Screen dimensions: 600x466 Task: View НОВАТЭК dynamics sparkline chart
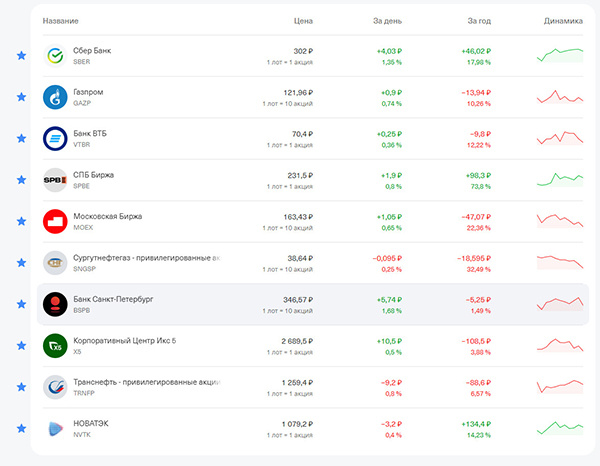tap(560, 429)
